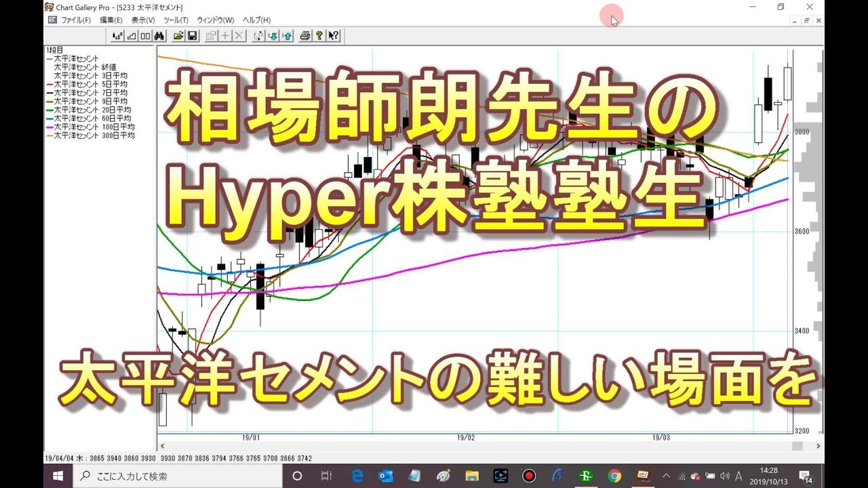Click the Chart Gallery taskbar icon
868x488 pixels.
[643, 476]
